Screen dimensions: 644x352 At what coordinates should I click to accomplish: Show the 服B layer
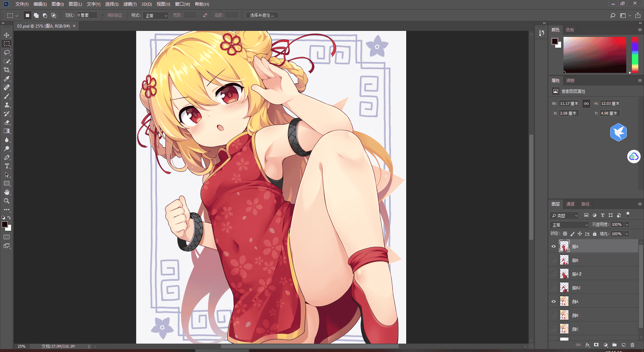pos(553,260)
